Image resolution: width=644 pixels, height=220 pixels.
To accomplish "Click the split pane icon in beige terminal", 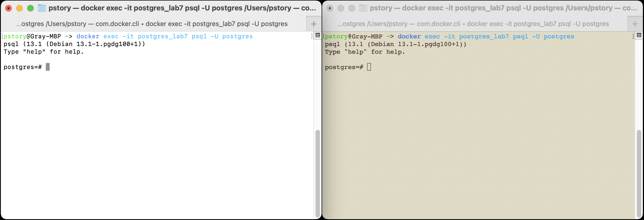I will point(639,35).
